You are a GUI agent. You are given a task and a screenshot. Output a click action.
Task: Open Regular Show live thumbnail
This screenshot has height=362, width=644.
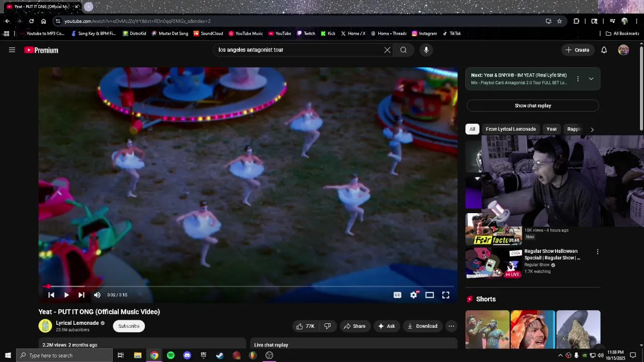point(494,263)
